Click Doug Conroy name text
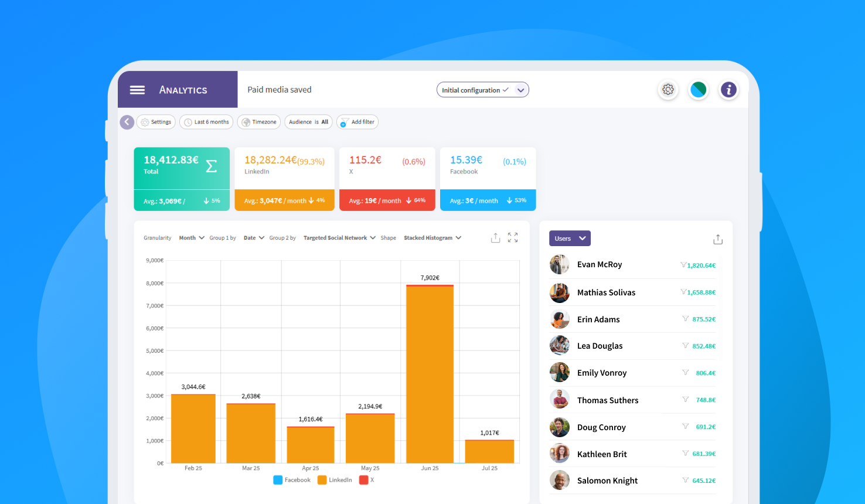This screenshot has width=865, height=504. (x=601, y=427)
